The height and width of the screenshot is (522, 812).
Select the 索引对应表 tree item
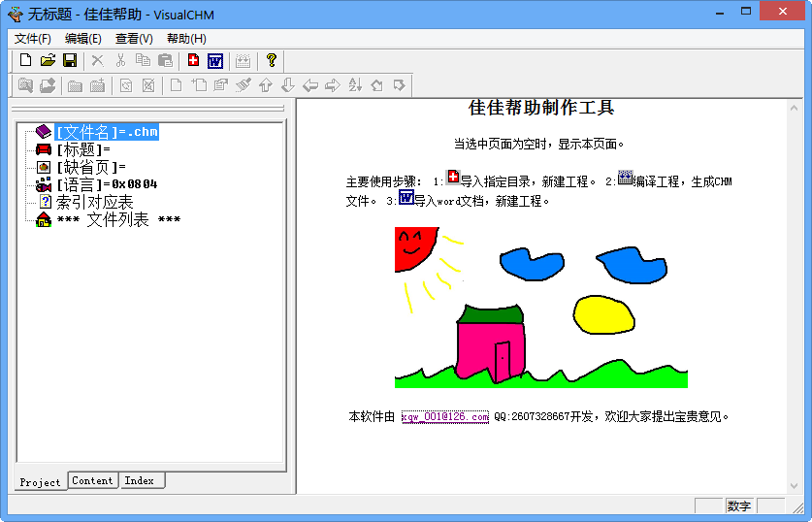[95, 202]
